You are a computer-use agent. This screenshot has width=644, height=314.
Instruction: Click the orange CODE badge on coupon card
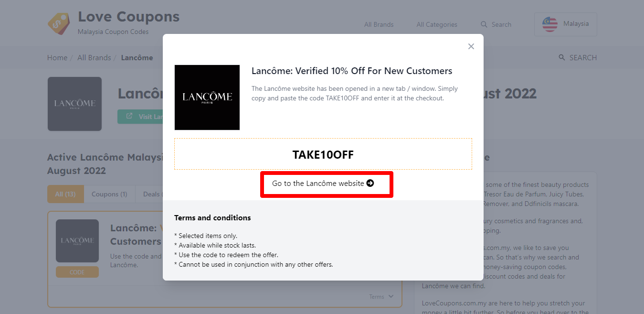pyautogui.click(x=77, y=272)
